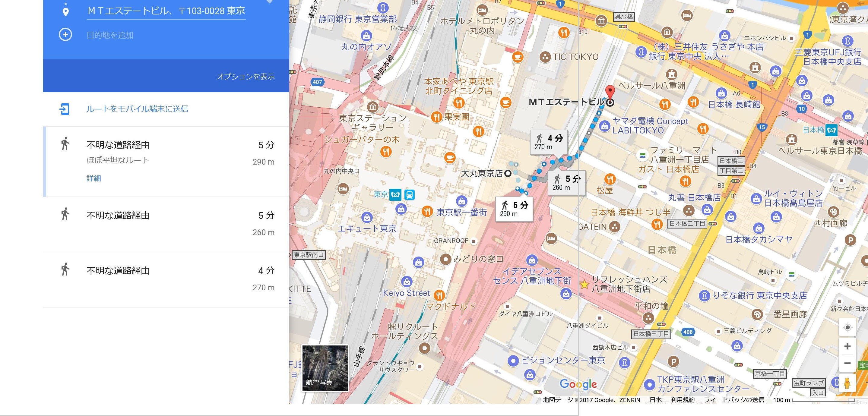
Task: Send route to mobile via ルートをモバイル端末に送信
Action: click(137, 109)
